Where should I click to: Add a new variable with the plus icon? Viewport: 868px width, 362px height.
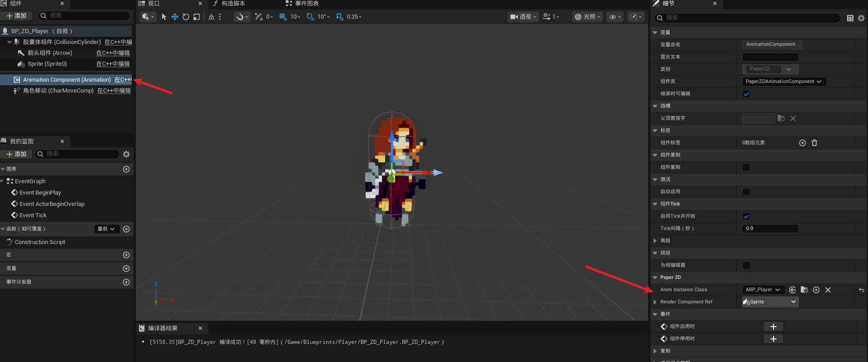coord(126,269)
